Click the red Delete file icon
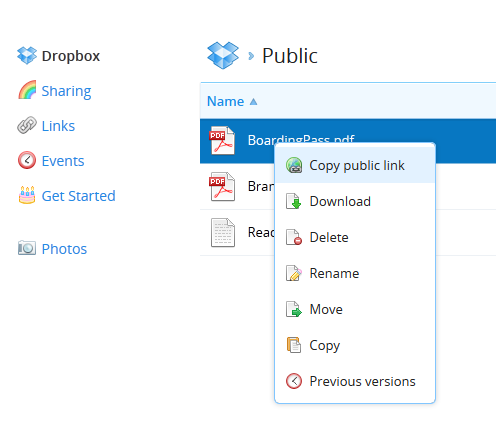Viewport: 496px width, 421px height. point(294,237)
